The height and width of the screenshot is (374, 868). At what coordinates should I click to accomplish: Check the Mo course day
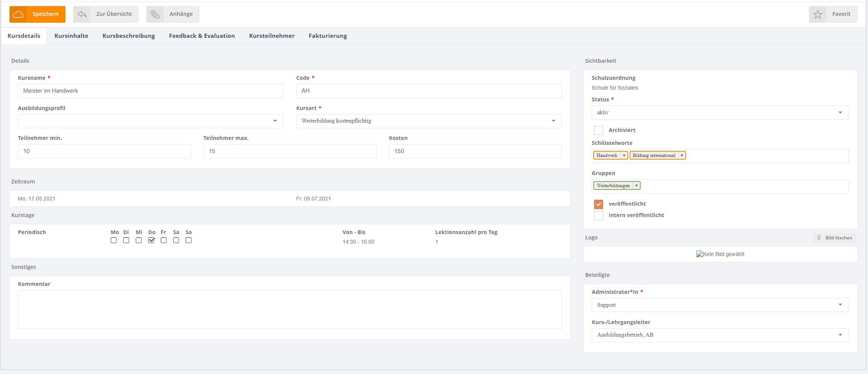(114, 241)
